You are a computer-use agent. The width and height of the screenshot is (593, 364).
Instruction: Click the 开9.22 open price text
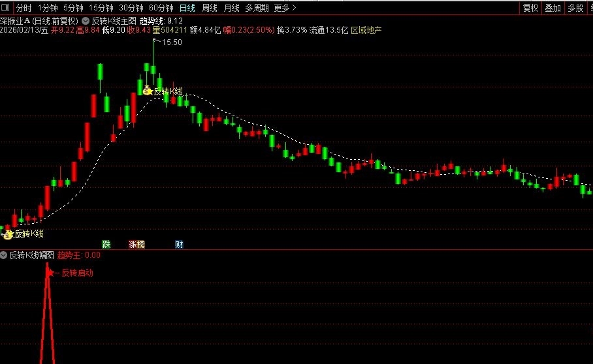coord(63,30)
